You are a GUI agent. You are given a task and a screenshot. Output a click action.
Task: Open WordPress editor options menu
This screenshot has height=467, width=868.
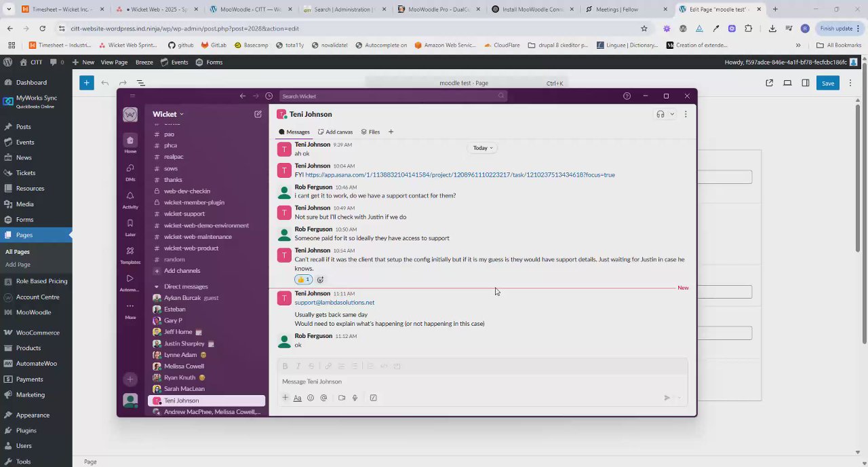pyautogui.click(x=850, y=83)
